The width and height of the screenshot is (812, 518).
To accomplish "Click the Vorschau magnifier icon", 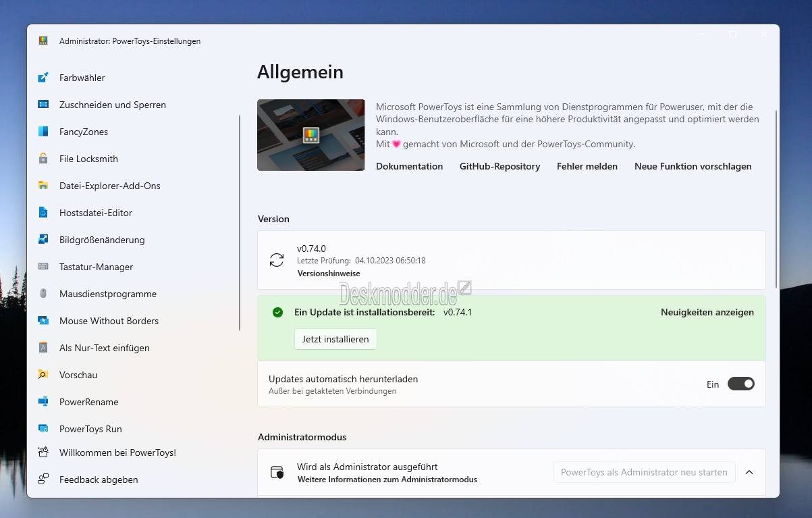I will coord(43,375).
